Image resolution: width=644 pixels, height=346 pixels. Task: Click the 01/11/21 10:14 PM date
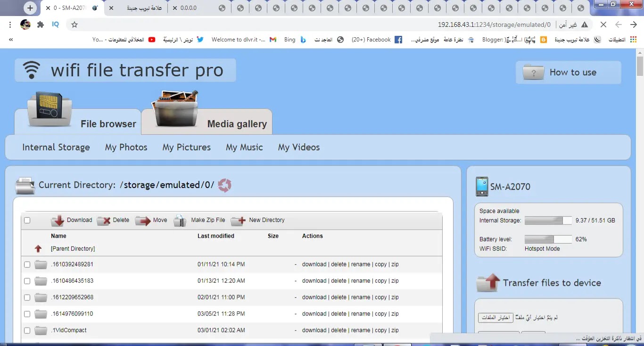click(x=221, y=264)
